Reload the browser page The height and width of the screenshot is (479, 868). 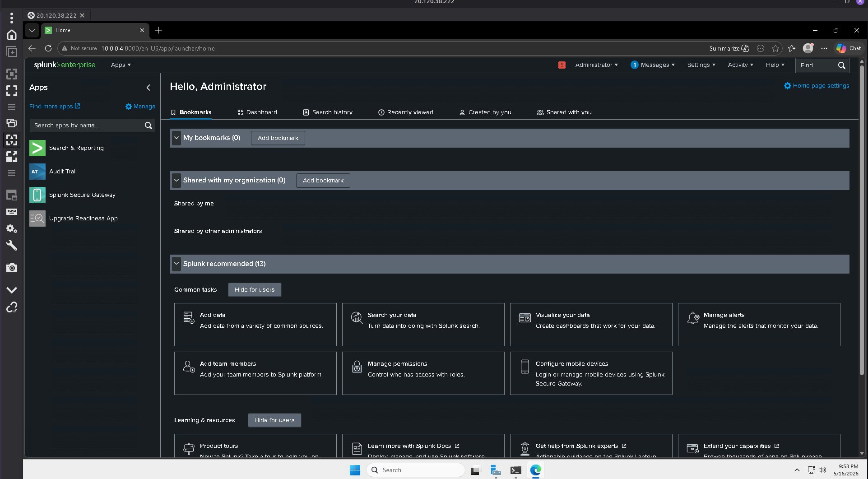click(48, 48)
